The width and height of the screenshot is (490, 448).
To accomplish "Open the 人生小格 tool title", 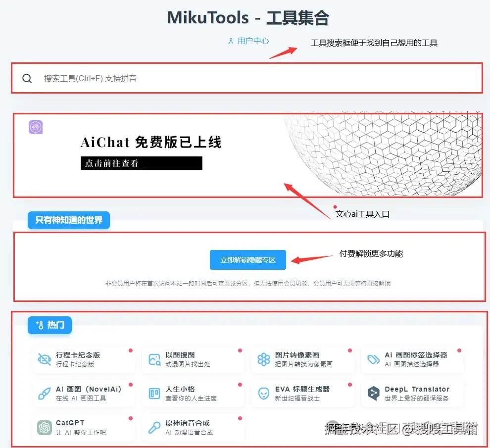I will tap(180, 389).
